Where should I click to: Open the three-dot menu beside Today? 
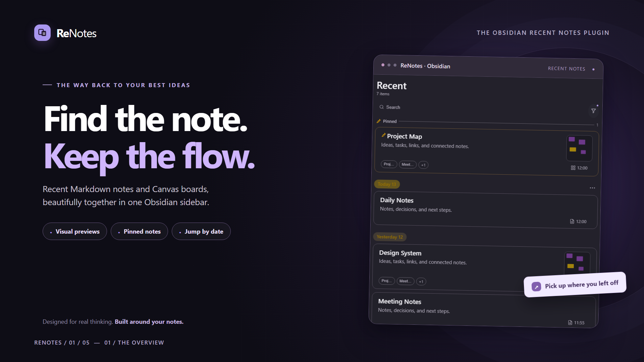(x=592, y=188)
